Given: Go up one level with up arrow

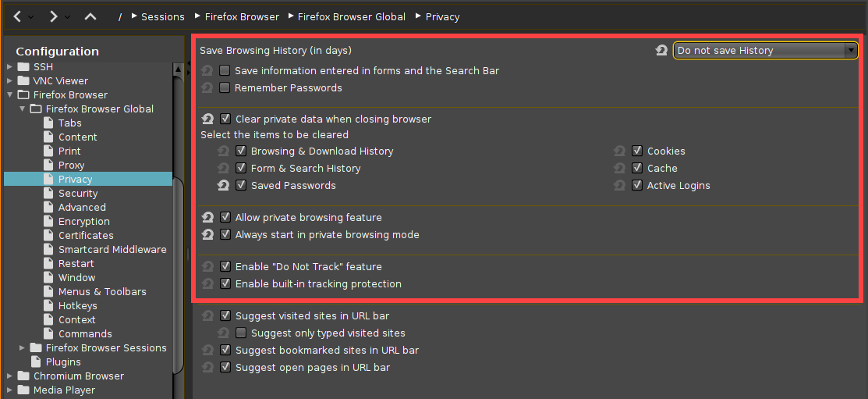Looking at the screenshot, I should (90, 16).
